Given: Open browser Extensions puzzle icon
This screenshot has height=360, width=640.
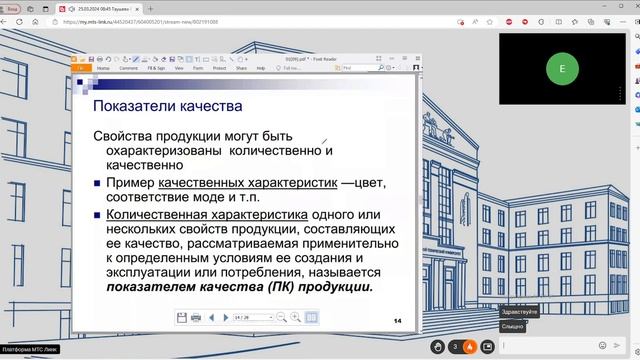Looking at the screenshot, I should 541,22.
